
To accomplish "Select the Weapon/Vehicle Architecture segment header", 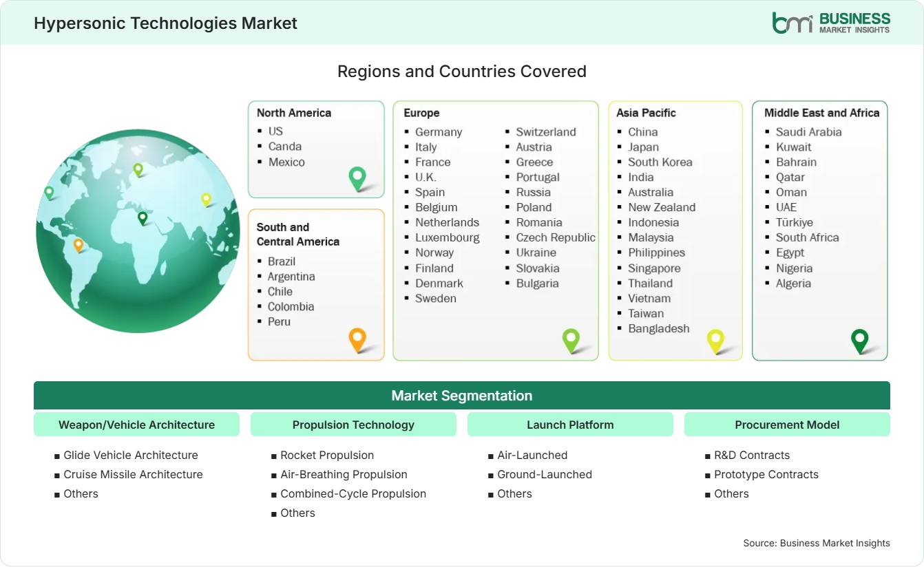I will 136,425.
